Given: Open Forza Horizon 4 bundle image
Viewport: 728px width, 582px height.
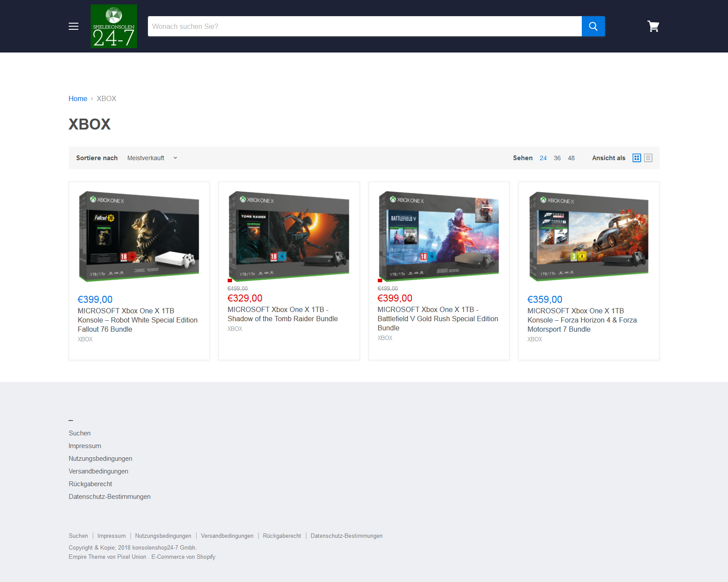Looking at the screenshot, I should [x=589, y=236].
